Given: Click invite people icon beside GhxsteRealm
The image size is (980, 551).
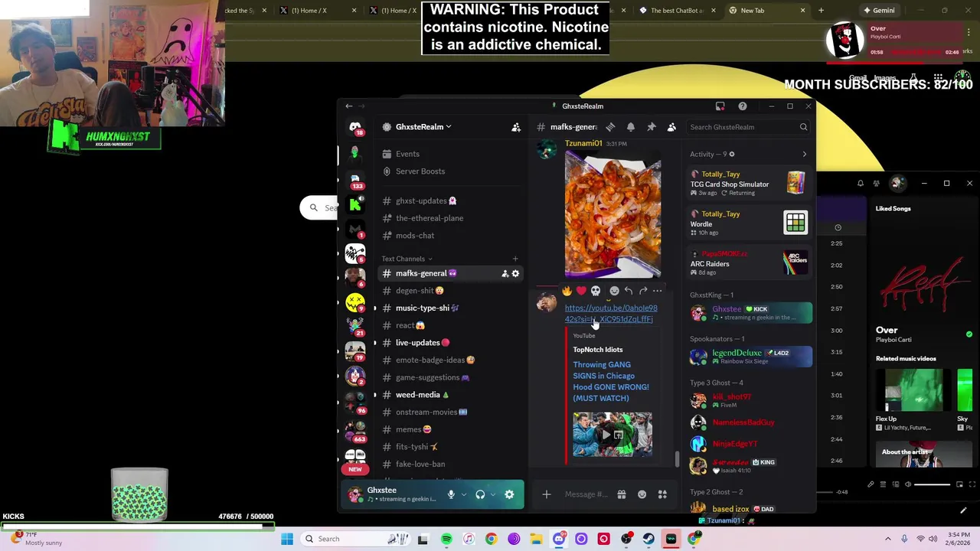Looking at the screenshot, I should [x=516, y=127].
